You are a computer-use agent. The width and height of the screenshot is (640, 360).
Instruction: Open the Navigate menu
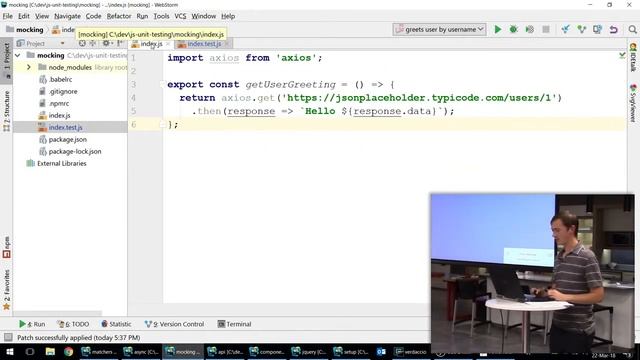(67, 16)
